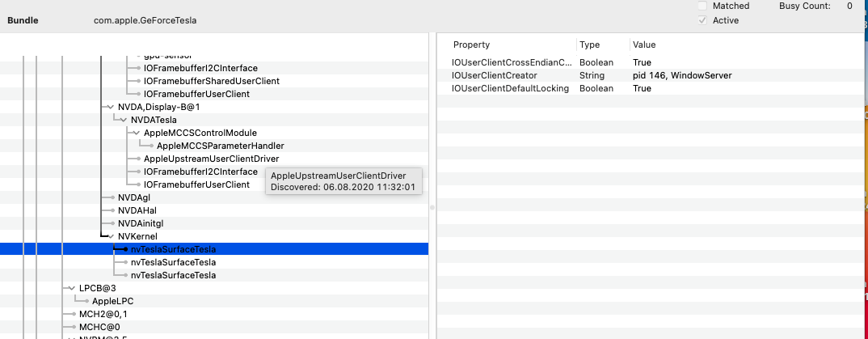Sort by the Value column header

coord(644,44)
